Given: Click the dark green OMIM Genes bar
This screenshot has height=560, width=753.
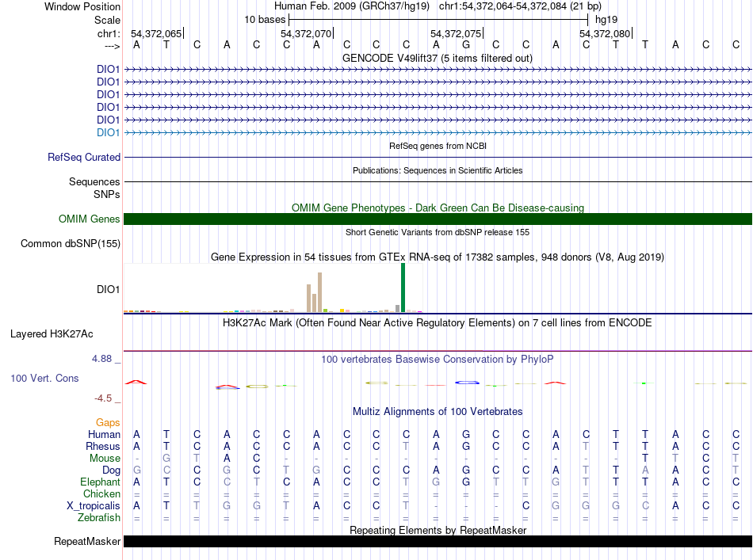Looking at the screenshot, I should (x=438, y=219).
